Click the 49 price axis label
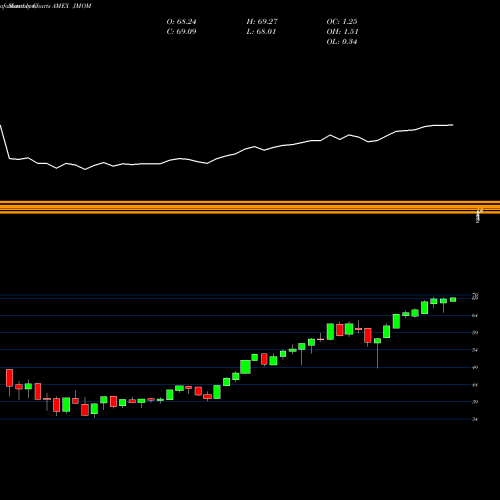The image size is (500, 500). (475, 367)
